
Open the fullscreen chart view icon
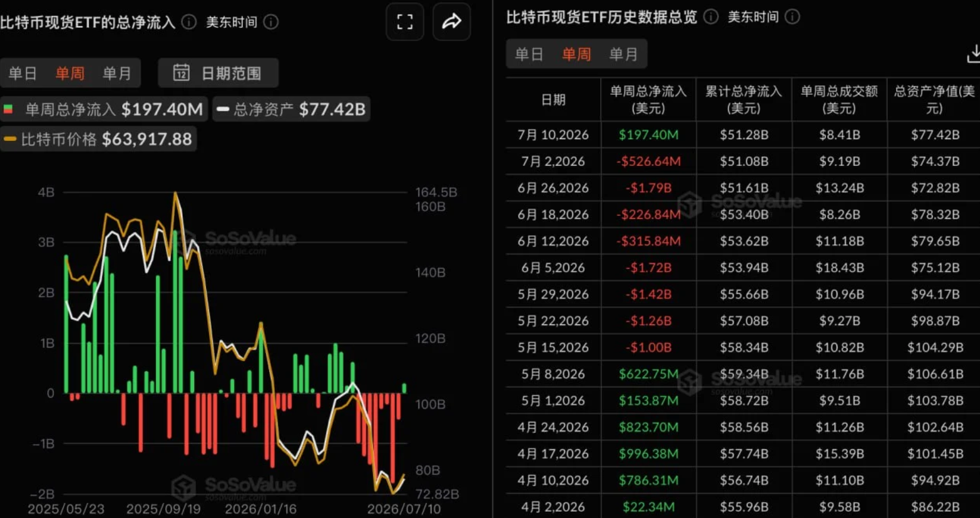tap(405, 22)
